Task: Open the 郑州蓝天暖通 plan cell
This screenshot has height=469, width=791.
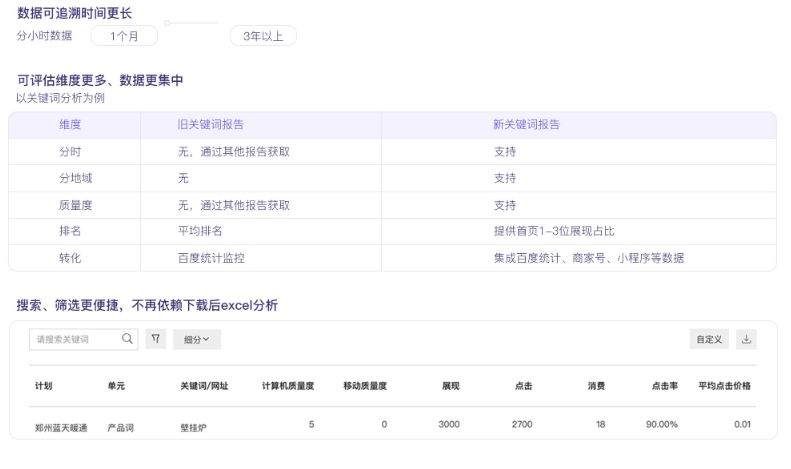Action: tap(62, 426)
